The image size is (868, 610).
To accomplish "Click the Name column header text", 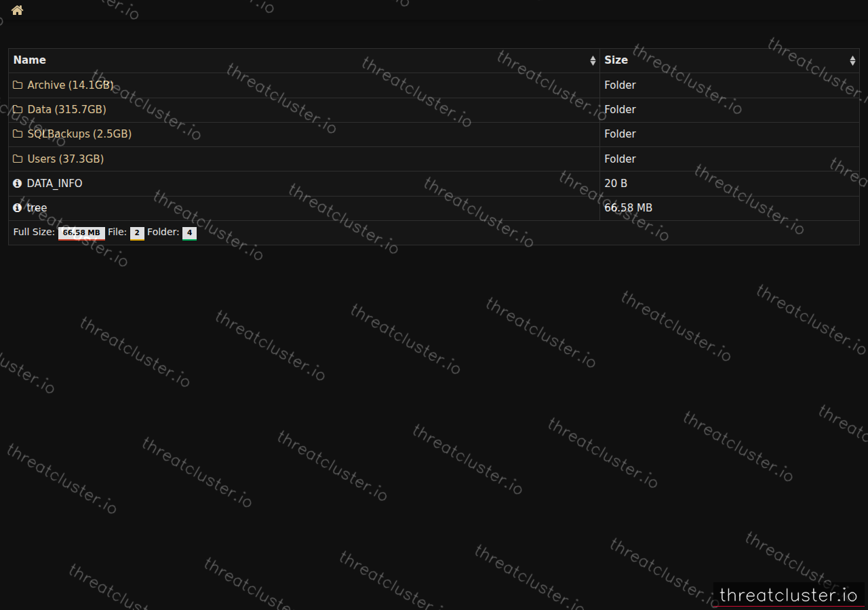I will click(30, 60).
